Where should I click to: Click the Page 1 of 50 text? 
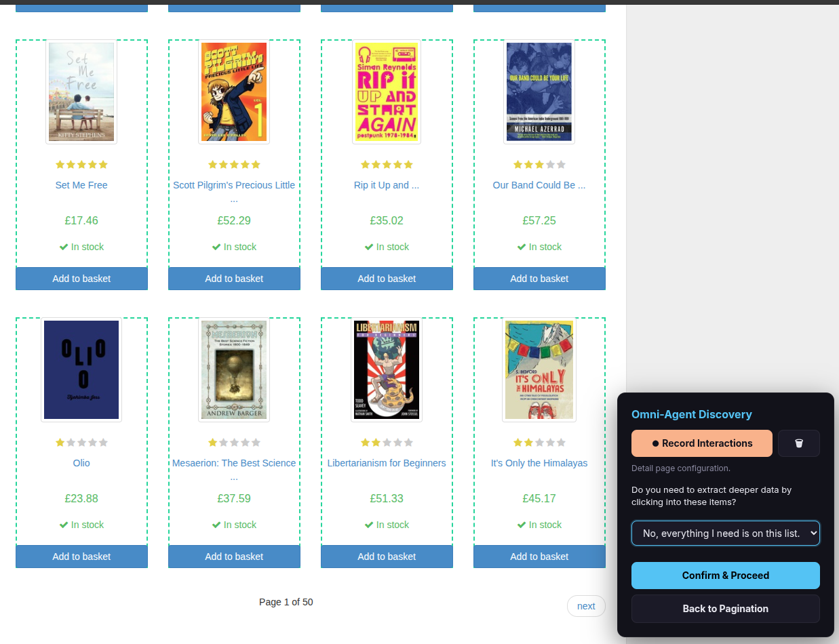pyautogui.click(x=286, y=602)
